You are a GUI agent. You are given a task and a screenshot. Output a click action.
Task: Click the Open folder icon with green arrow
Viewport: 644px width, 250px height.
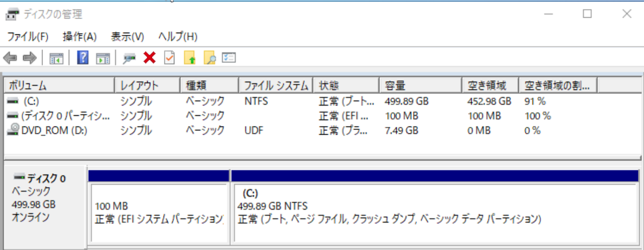point(189,58)
